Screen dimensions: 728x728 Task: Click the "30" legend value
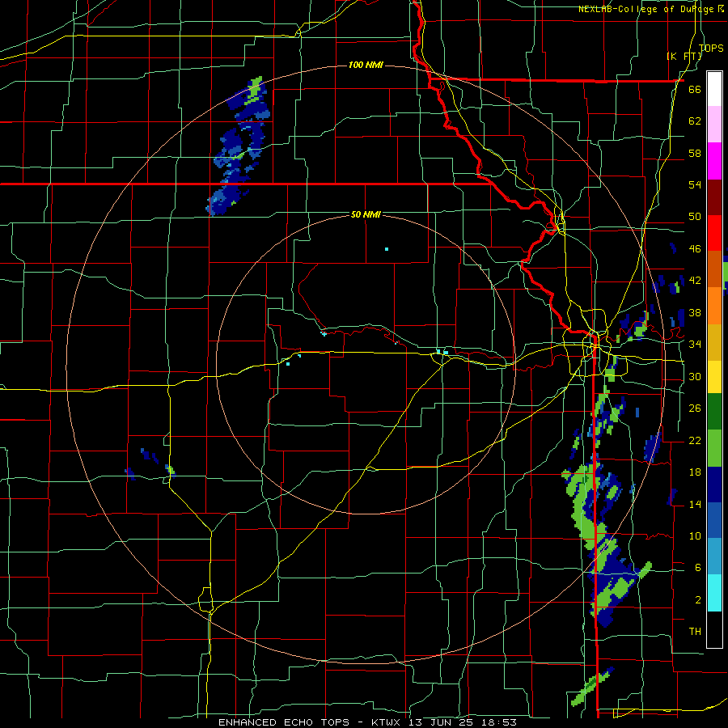[x=695, y=376]
